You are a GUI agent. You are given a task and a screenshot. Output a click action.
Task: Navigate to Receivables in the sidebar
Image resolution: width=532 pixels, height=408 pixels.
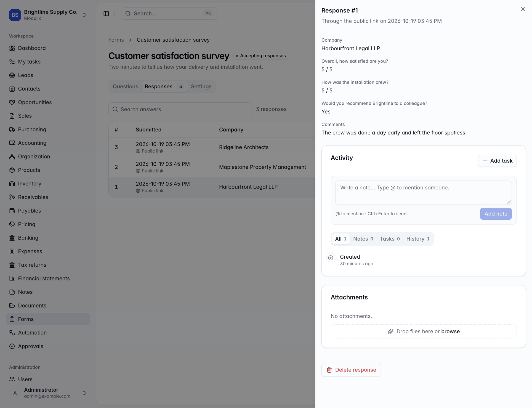[x=48, y=197]
